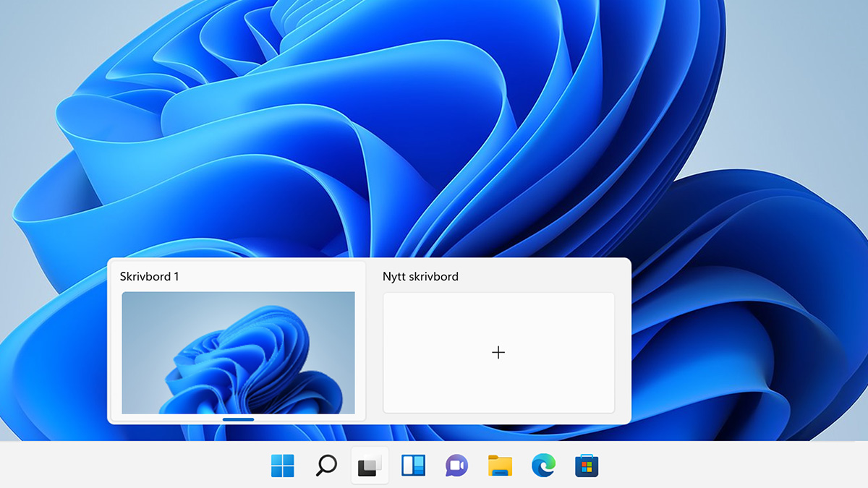Launch the Teams Chat icon

456,466
